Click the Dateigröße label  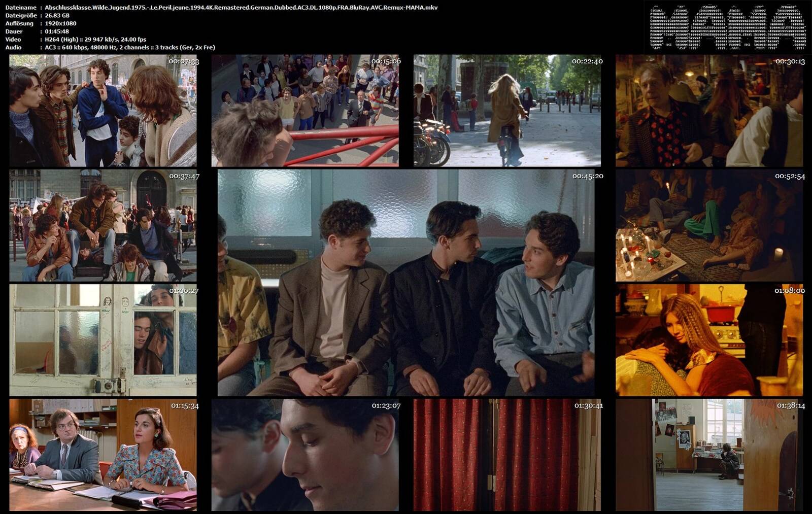point(22,16)
